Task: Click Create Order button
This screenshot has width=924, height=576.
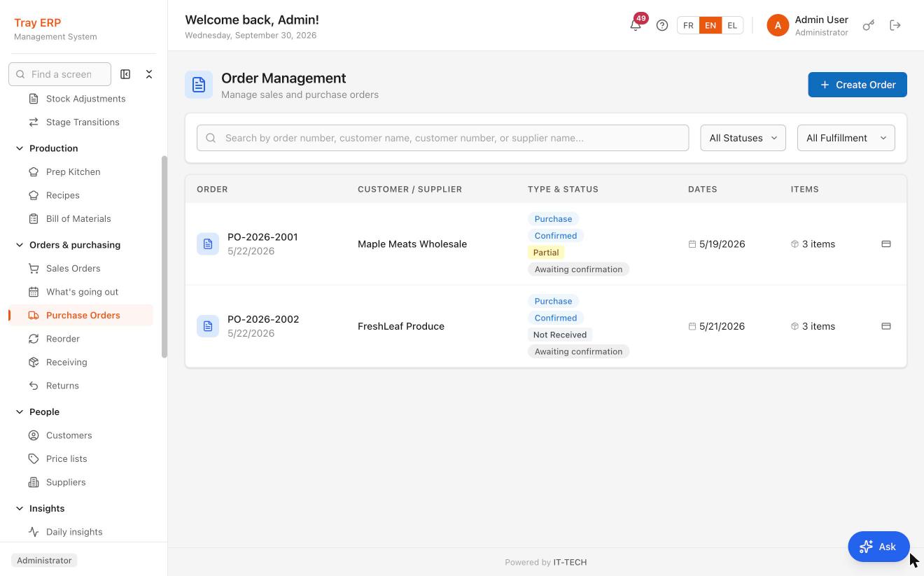Action: click(857, 85)
